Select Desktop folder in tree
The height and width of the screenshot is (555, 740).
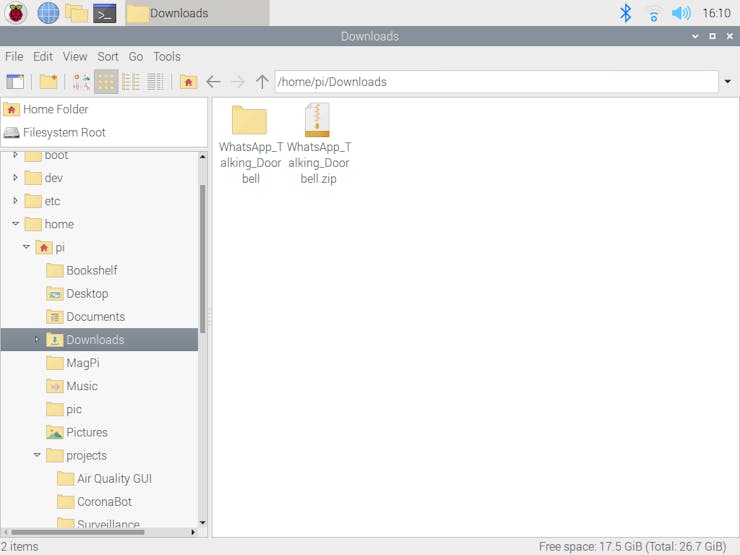tap(99, 294)
